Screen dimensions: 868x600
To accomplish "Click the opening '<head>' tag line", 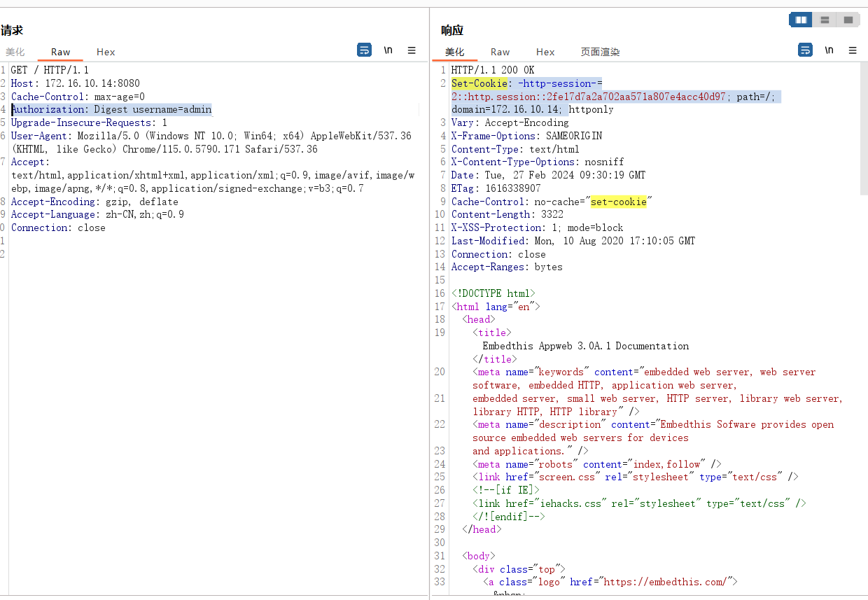I will [x=479, y=319].
